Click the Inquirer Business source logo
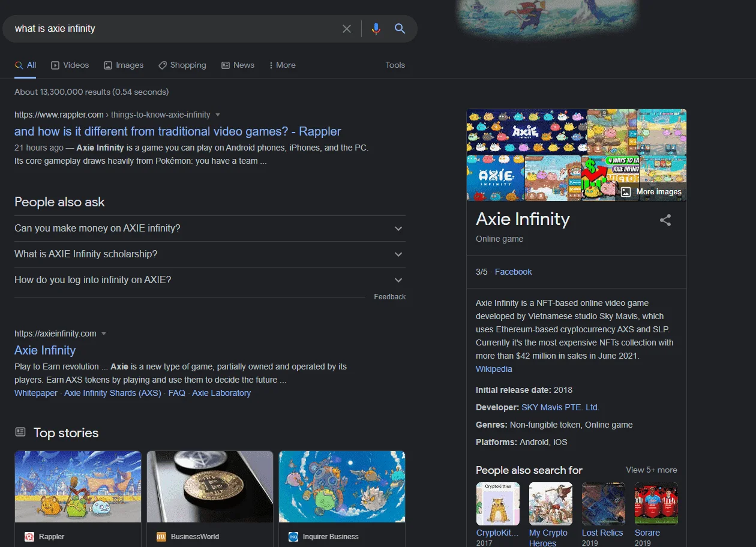 (293, 537)
